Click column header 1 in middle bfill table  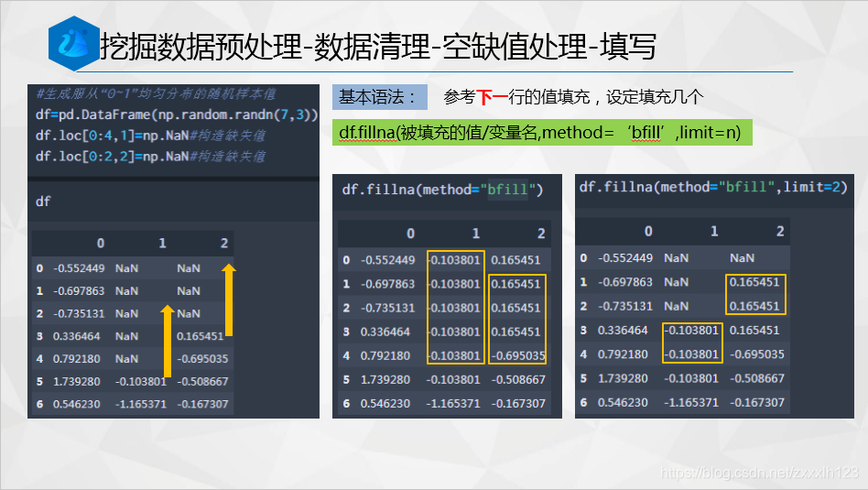pyautogui.click(x=475, y=234)
